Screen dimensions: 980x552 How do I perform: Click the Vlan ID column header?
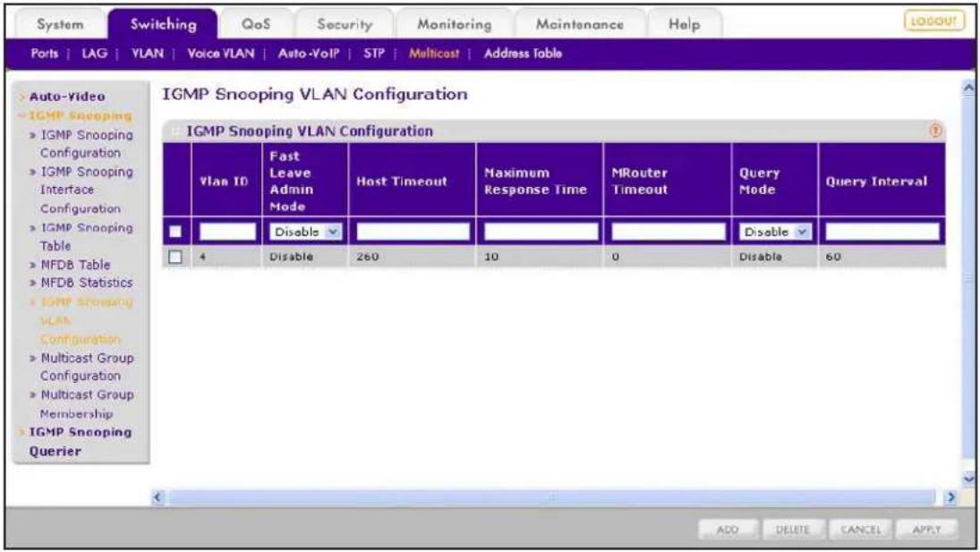[224, 181]
